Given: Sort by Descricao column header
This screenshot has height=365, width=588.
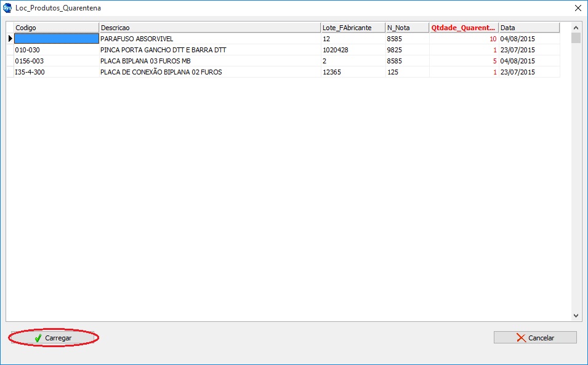Looking at the screenshot, I should click(209, 28).
